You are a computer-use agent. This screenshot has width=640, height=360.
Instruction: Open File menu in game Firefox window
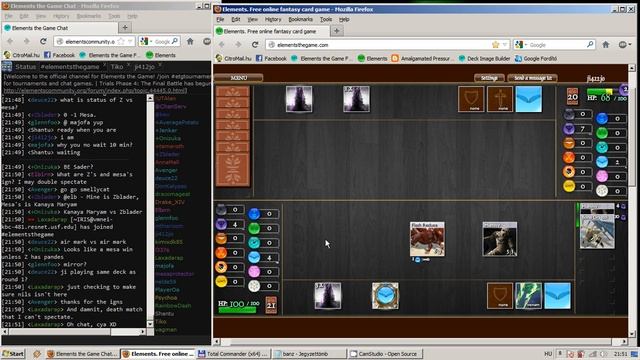tap(220, 19)
